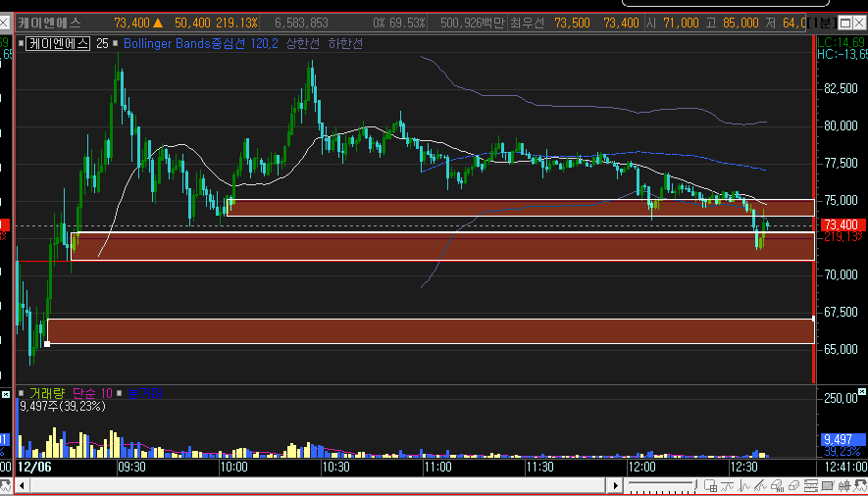Toggle the Bollinger Bands indicator marker square
Viewport: 868px width, 496px height.
pos(115,43)
